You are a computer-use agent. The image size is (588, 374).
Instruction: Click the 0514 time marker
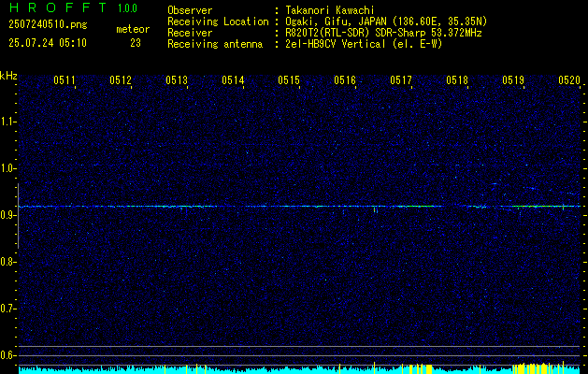[233, 79]
